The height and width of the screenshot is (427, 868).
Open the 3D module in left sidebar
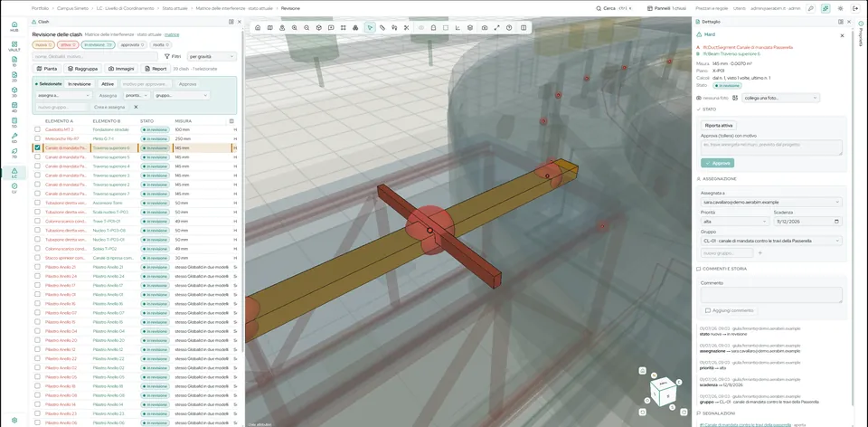[14, 91]
